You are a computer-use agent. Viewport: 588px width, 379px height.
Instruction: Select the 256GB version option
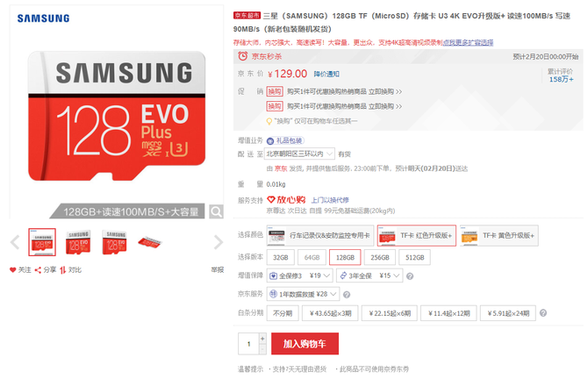[379, 258]
